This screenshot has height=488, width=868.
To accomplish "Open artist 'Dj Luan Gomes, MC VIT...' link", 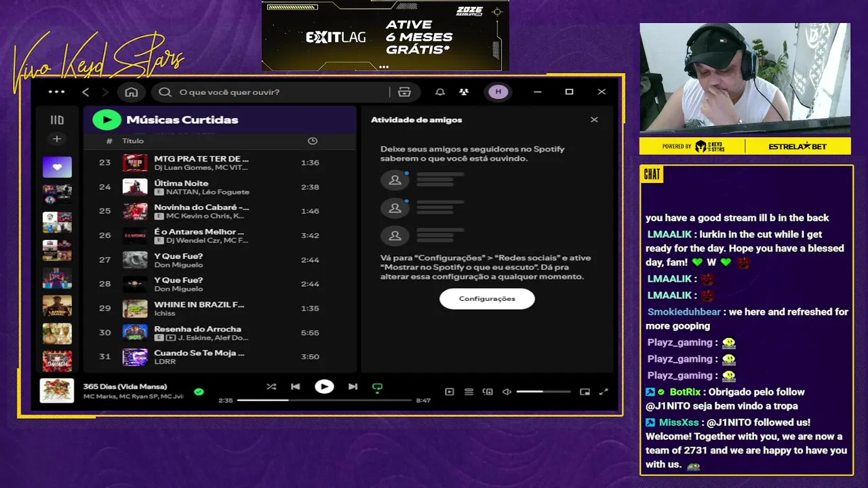I will (201, 167).
